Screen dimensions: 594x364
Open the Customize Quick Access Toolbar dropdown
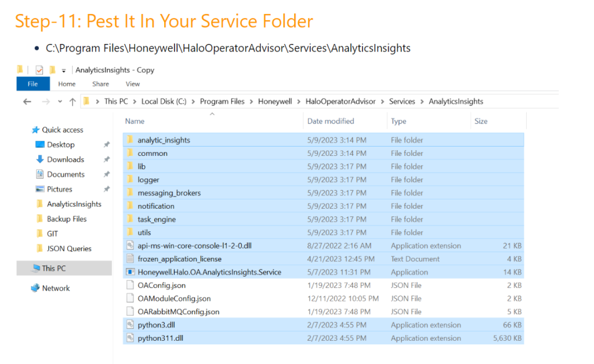(x=64, y=71)
